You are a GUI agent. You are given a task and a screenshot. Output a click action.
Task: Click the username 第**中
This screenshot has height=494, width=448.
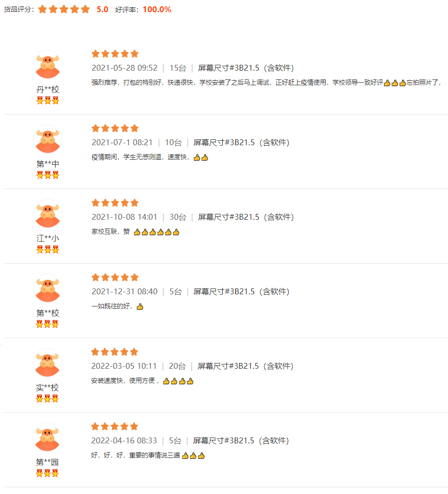[48, 164]
